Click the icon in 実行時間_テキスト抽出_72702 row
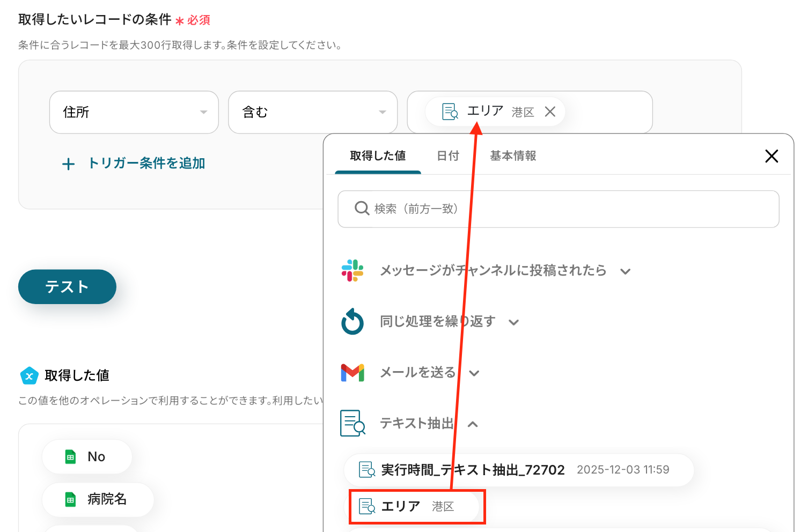Image resolution: width=808 pixels, height=532 pixels. (x=367, y=470)
